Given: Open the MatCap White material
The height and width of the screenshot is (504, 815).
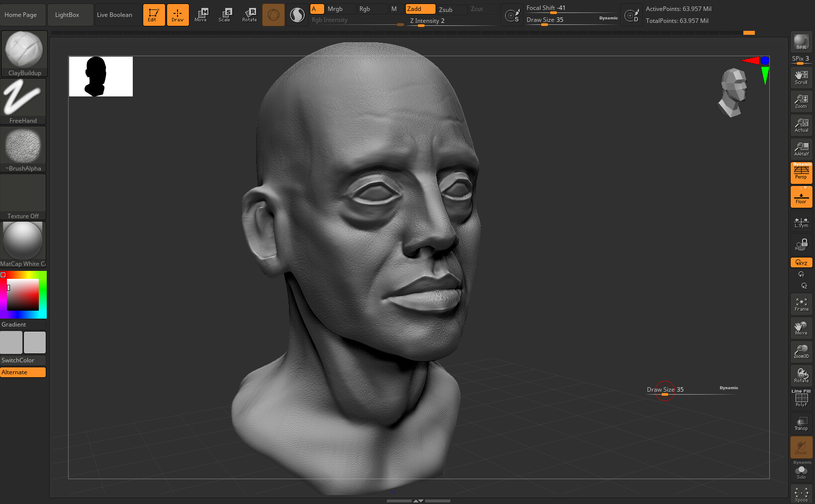Looking at the screenshot, I should coord(23,241).
